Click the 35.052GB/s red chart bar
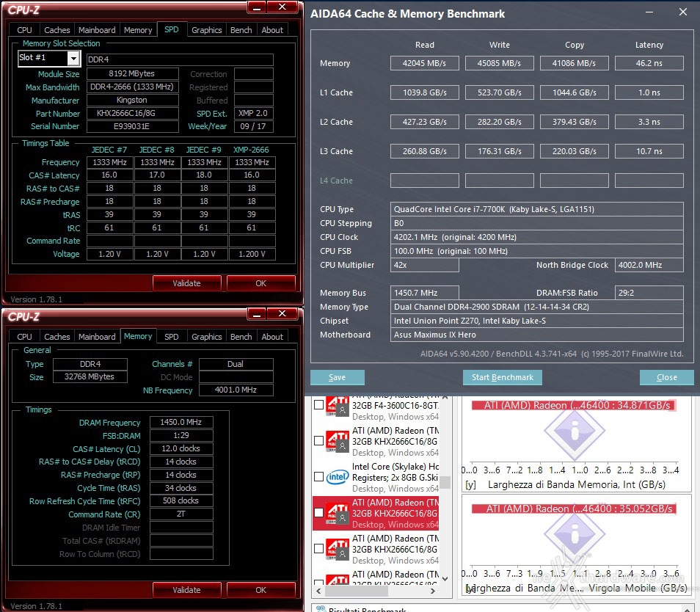This screenshot has width=700, height=612. [575, 509]
